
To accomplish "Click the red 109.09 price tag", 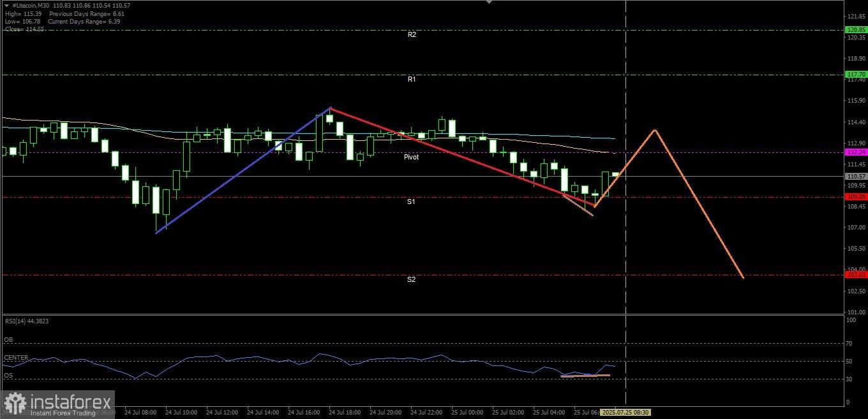I will [855, 197].
